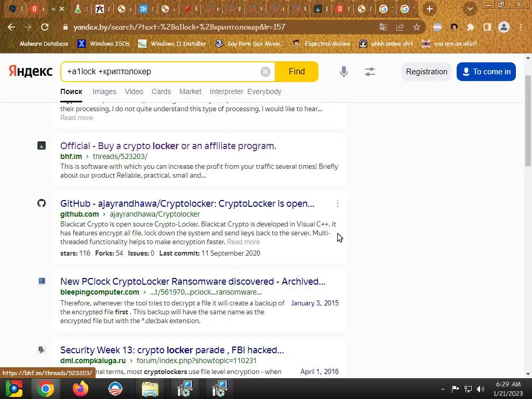Bookmark this page with the star icon
Screen dimensions: 532x399
click(x=417, y=27)
